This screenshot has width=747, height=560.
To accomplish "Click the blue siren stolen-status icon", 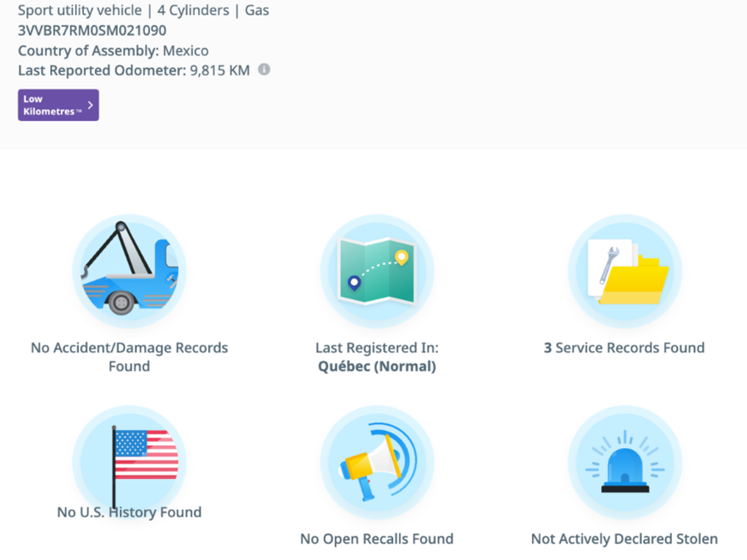I will (624, 462).
